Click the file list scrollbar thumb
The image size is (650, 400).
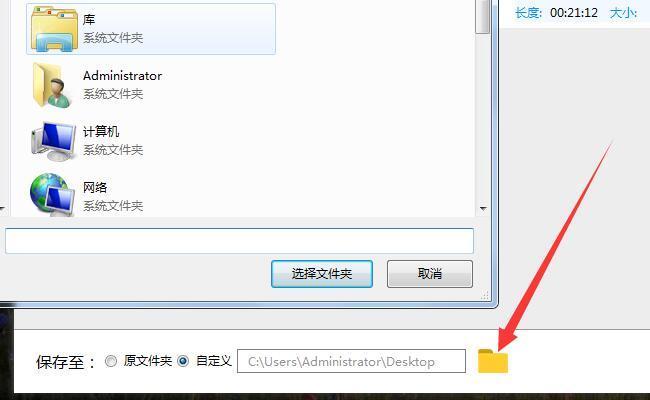point(483,17)
